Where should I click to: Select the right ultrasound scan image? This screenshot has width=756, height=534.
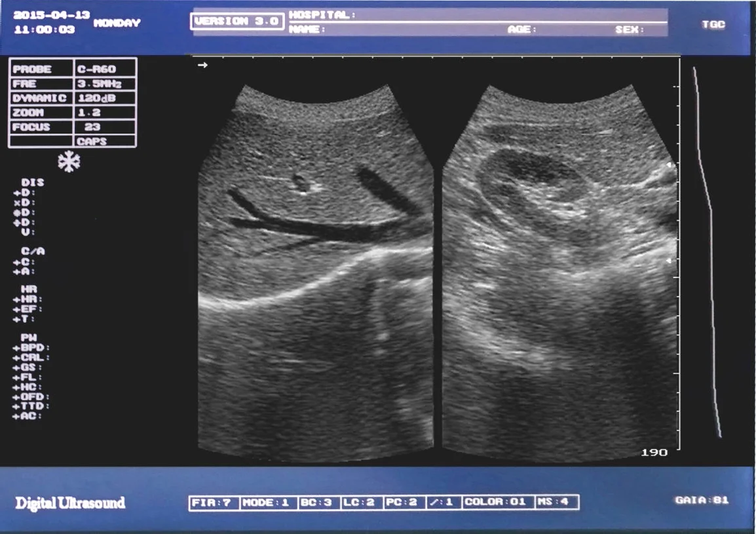pyautogui.click(x=559, y=273)
